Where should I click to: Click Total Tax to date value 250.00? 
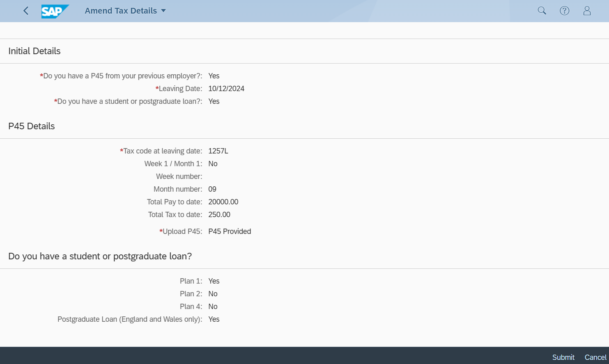(219, 215)
